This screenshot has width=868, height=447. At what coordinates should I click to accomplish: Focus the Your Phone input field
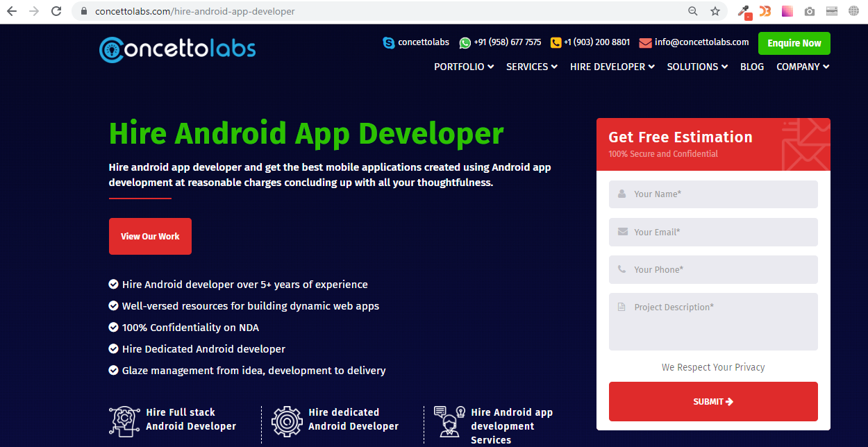pos(713,269)
